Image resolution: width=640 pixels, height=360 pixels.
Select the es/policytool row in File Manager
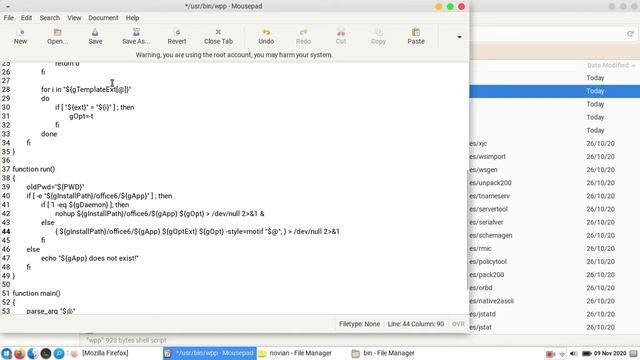(555, 262)
